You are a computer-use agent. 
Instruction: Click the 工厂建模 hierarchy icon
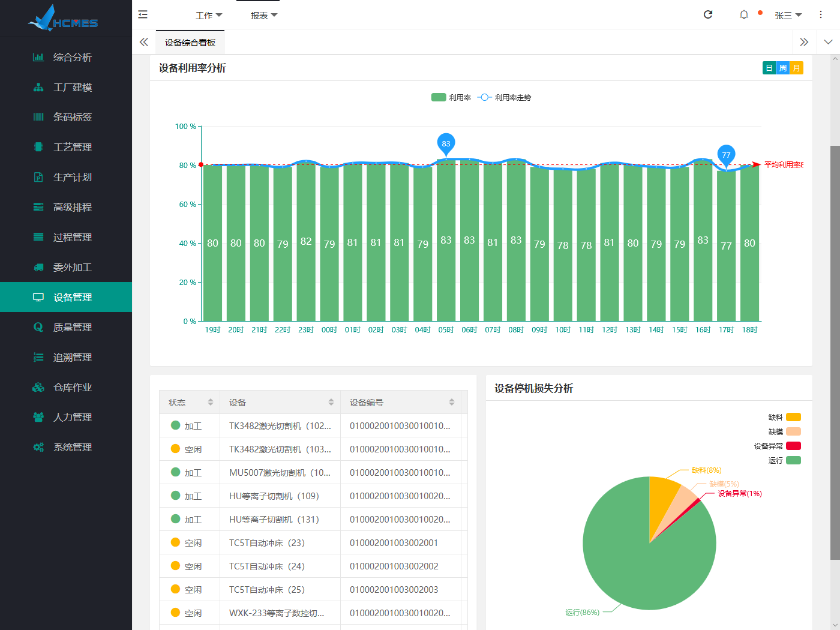38,87
